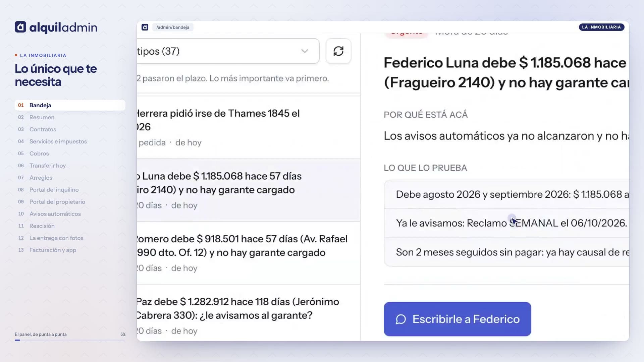Open La entrega con fotos
This screenshot has width=644, height=362.
(x=70, y=238)
